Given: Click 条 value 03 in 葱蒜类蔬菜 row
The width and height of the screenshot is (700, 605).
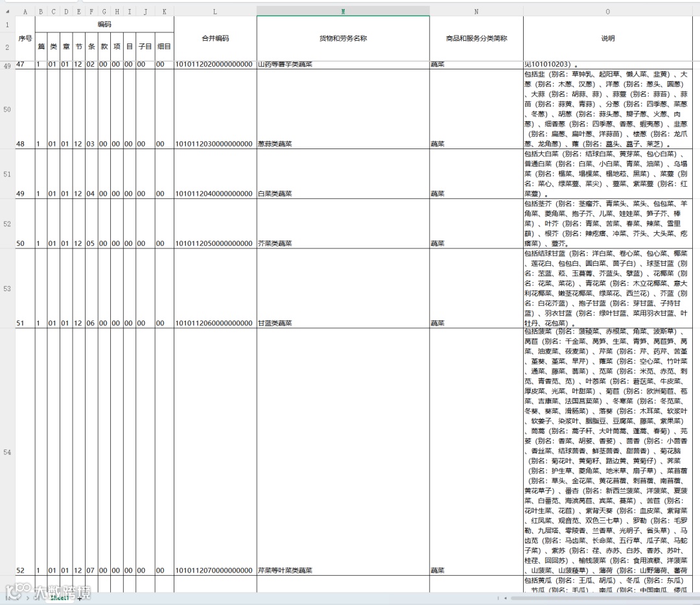Looking at the screenshot, I should pos(91,109).
